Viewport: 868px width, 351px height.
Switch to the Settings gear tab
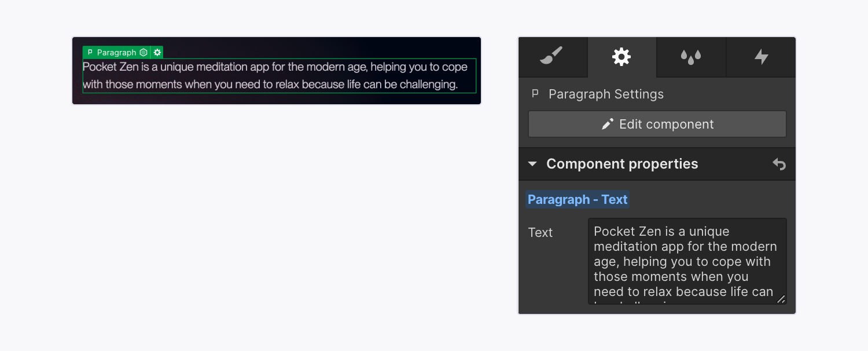pos(621,57)
